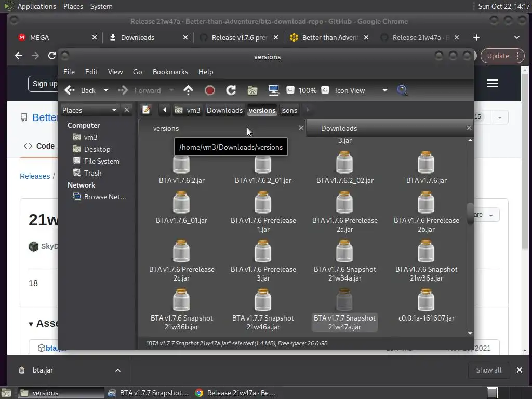
Task: Select BTA v1.7.6.jar file icon
Action: 426,162
